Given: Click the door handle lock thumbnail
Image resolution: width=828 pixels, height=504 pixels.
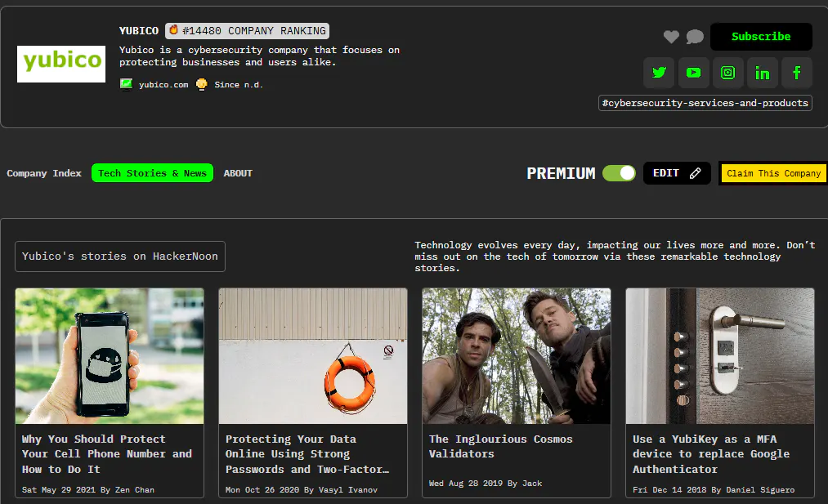Looking at the screenshot, I should click(x=720, y=355).
